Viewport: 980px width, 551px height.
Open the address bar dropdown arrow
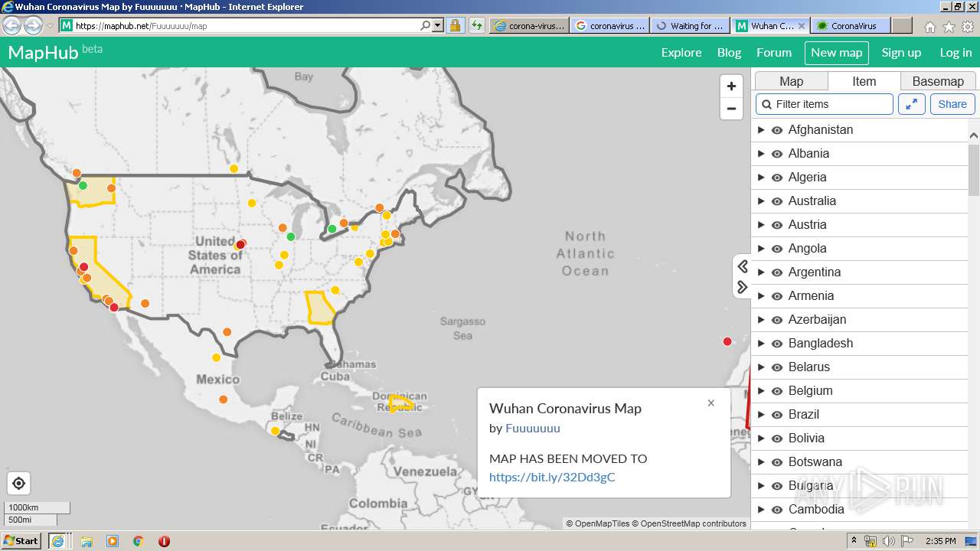(x=438, y=25)
